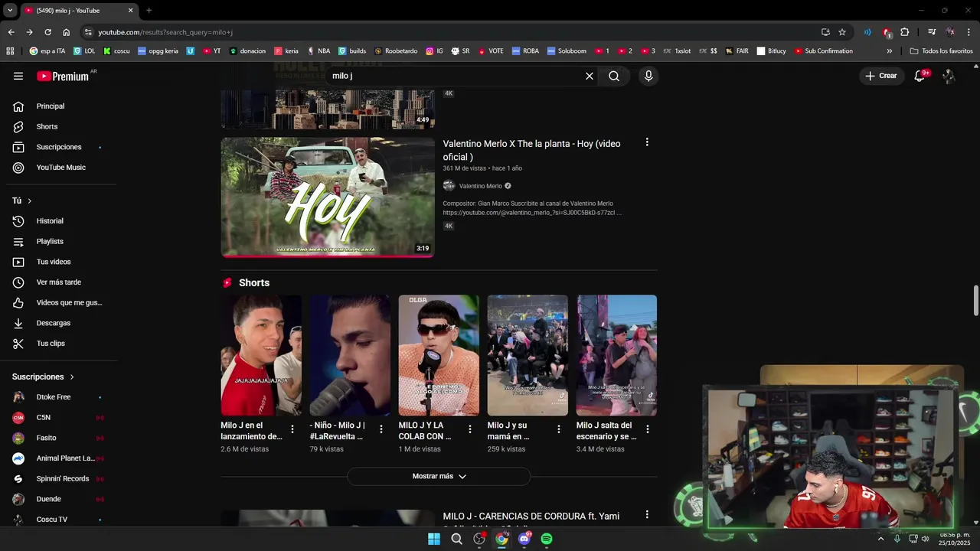Image resolution: width=980 pixels, height=551 pixels.
Task: Open the NBA bookmark
Action: (318, 51)
